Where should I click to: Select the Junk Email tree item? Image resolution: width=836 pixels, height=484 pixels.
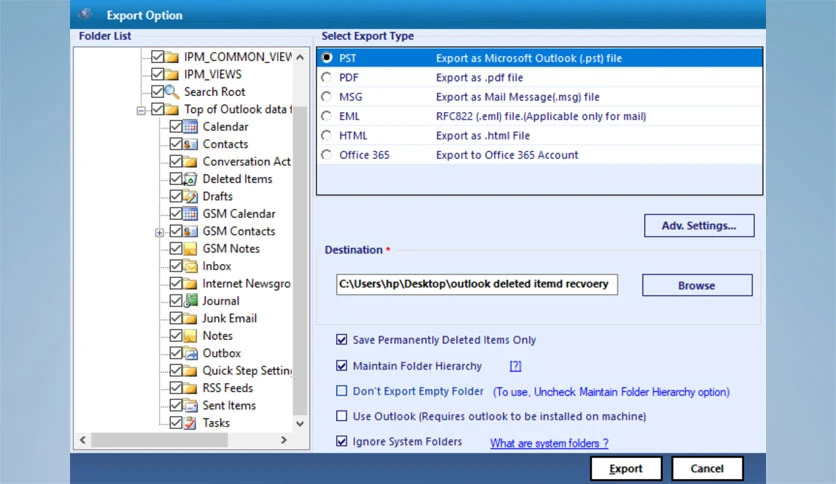(x=229, y=318)
